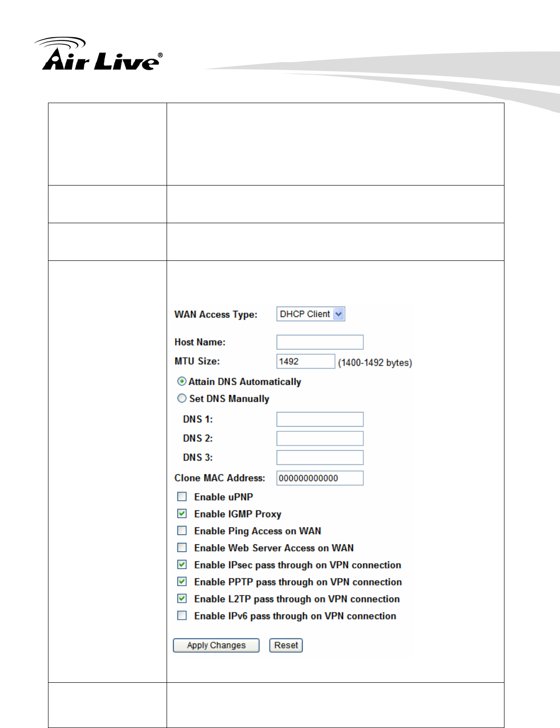Click the Reset button

[x=286, y=645]
